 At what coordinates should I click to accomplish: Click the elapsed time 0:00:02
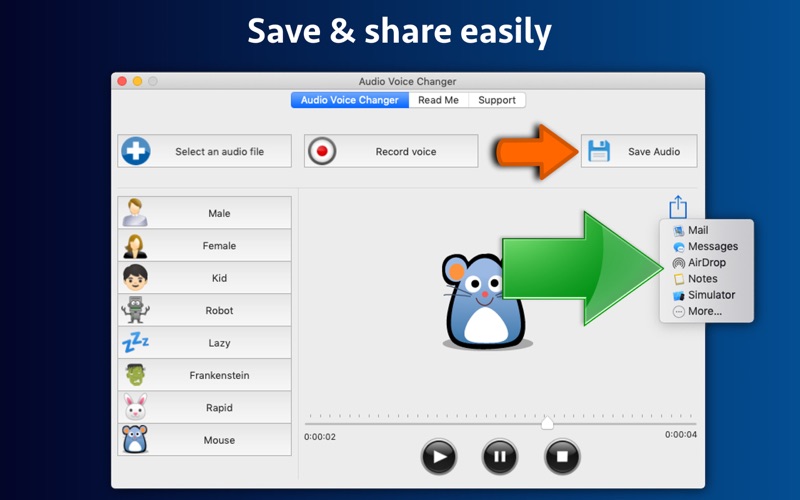[320, 437]
